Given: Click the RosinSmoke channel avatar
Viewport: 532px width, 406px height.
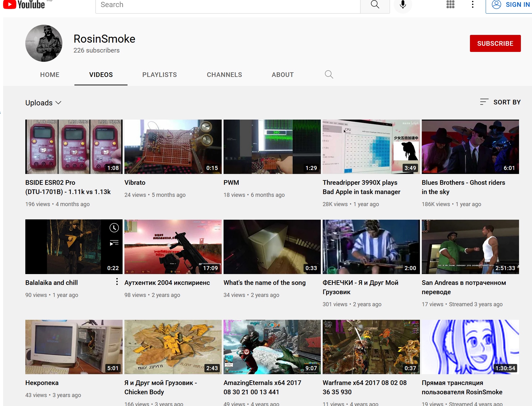Looking at the screenshot, I should tap(44, 43).
